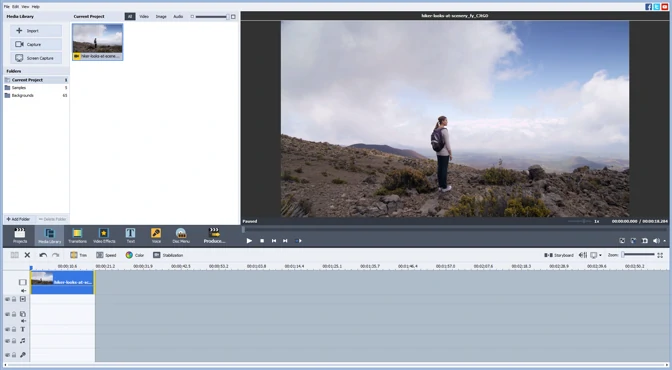Select the Samples folder
This screenshot has width=672, height=370.
[36, 87]
